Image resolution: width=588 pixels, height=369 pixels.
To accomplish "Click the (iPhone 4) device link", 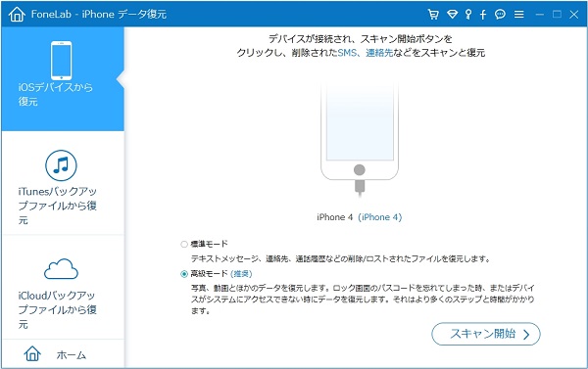I will tap(380, 217).
